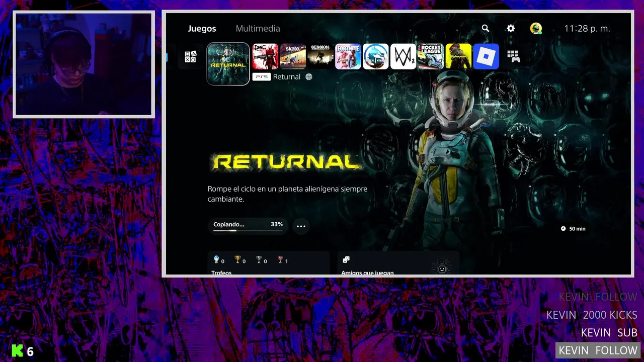Select the Fortnite game tile
644x362 pixels.
pyautogui.click(x=348, y=56)
